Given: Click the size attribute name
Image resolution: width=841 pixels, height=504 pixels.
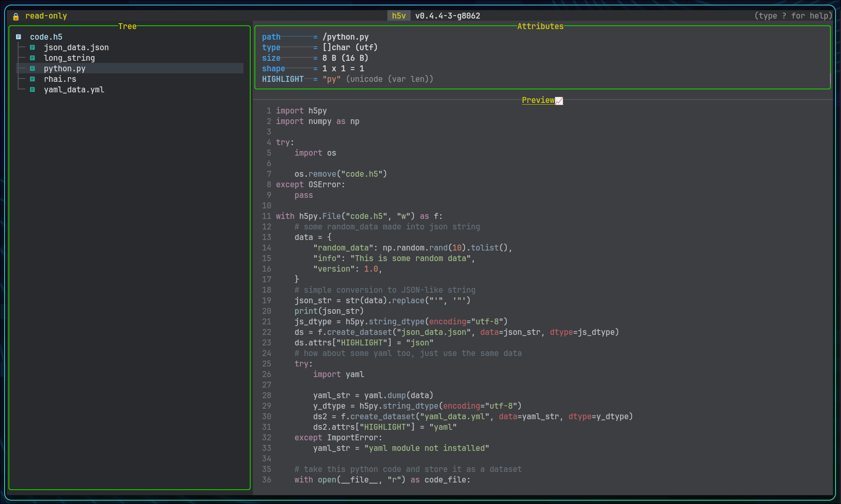Looking at the screenshot, I should click(271, 58).
